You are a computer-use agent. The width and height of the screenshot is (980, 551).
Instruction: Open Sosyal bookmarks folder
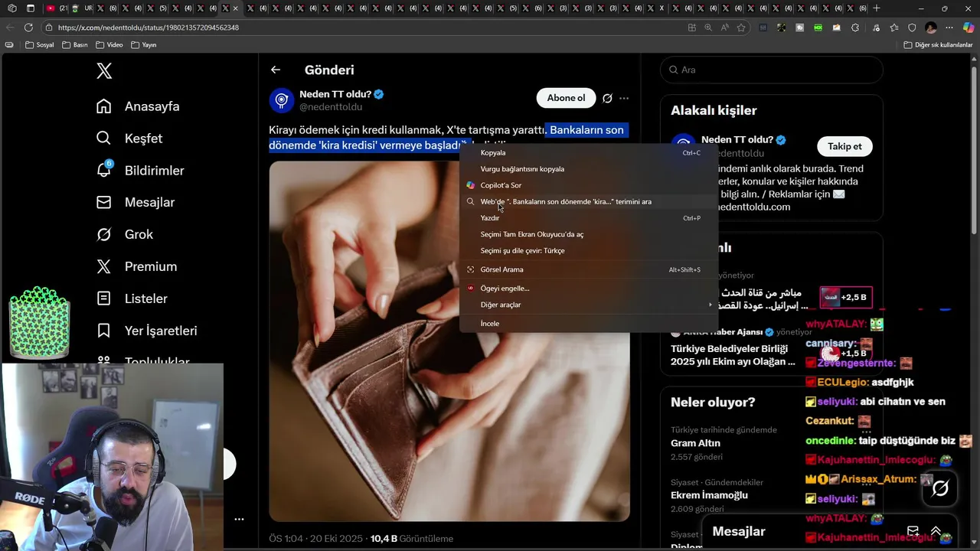(40, 45)
